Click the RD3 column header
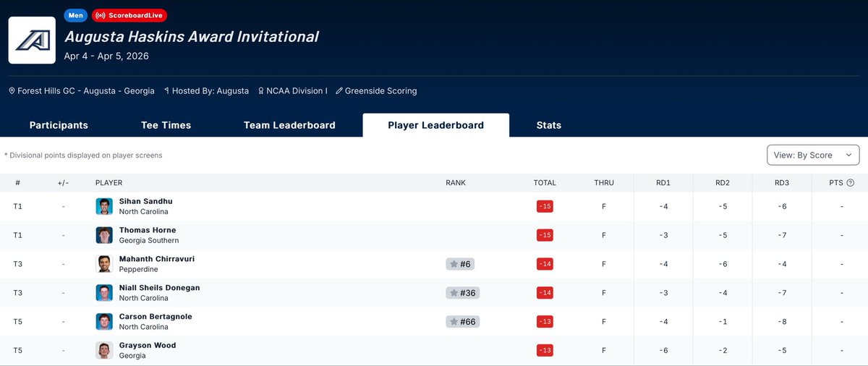This screenshot has width=868, height=366. coord(782,183)
